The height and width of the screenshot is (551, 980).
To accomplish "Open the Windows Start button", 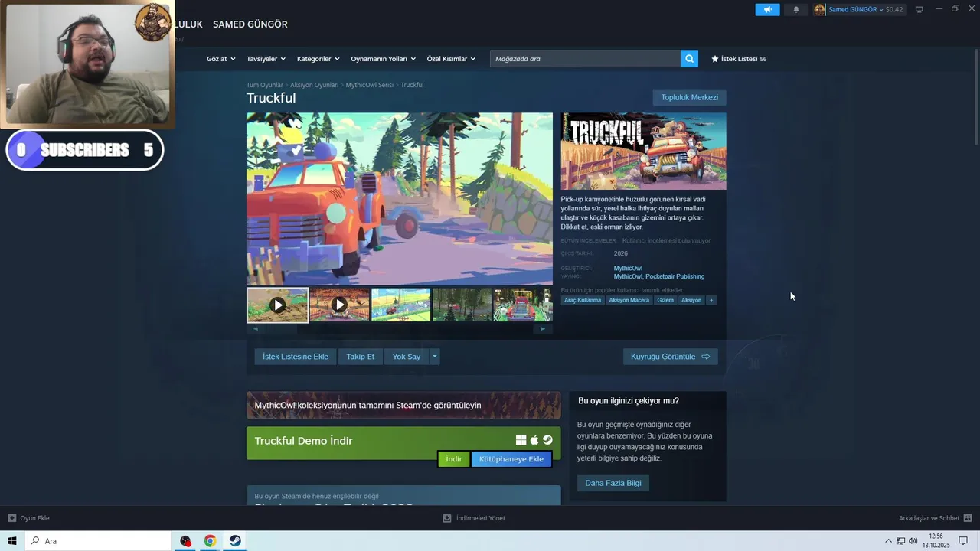I will coord(12,541).
